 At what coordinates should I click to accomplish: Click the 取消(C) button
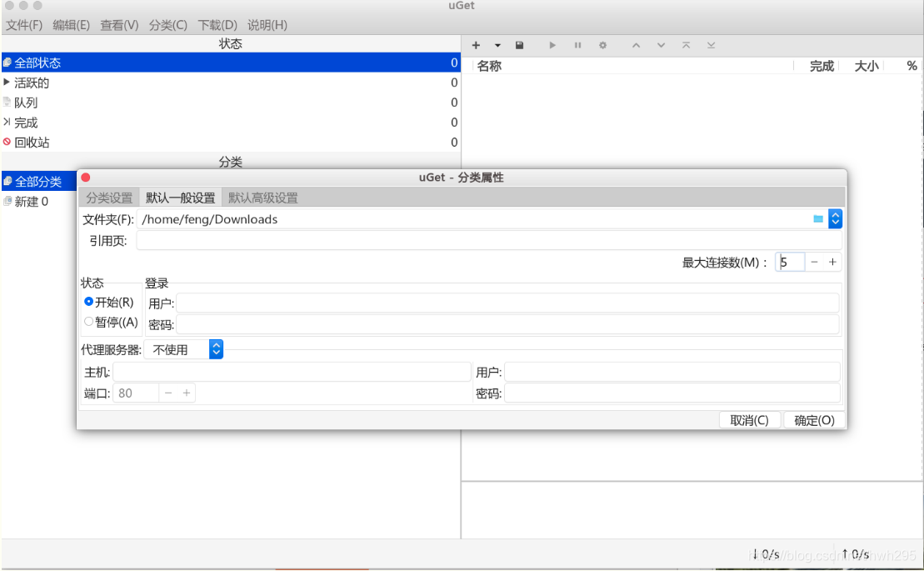coord(750,420)
